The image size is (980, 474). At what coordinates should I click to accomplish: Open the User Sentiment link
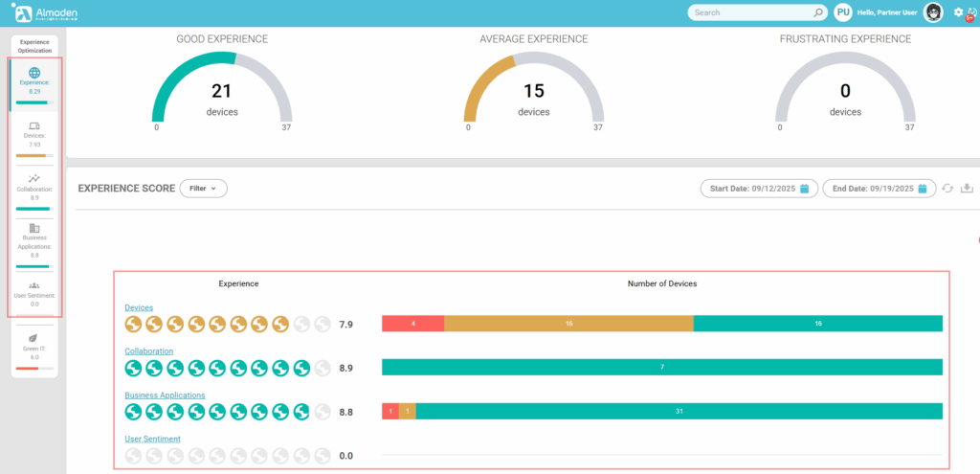[152, 439]
